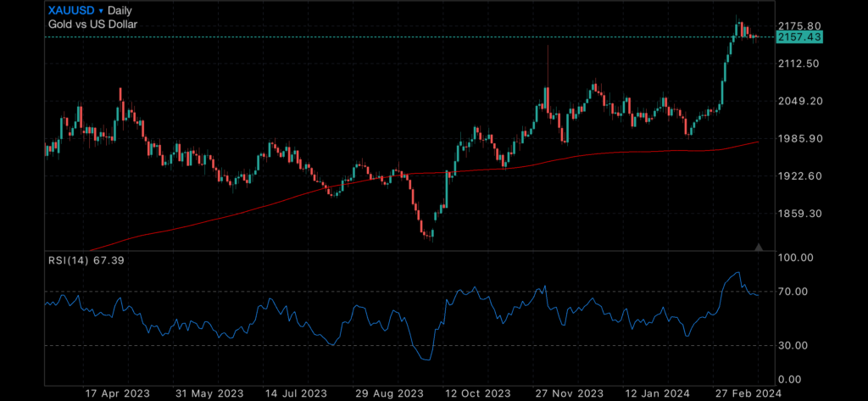Click the 14 Jul 2023 date label

(295, 393)
